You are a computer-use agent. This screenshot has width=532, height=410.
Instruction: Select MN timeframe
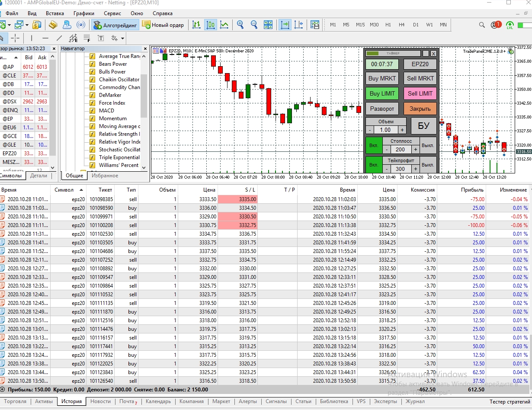(x=443, y=25)
